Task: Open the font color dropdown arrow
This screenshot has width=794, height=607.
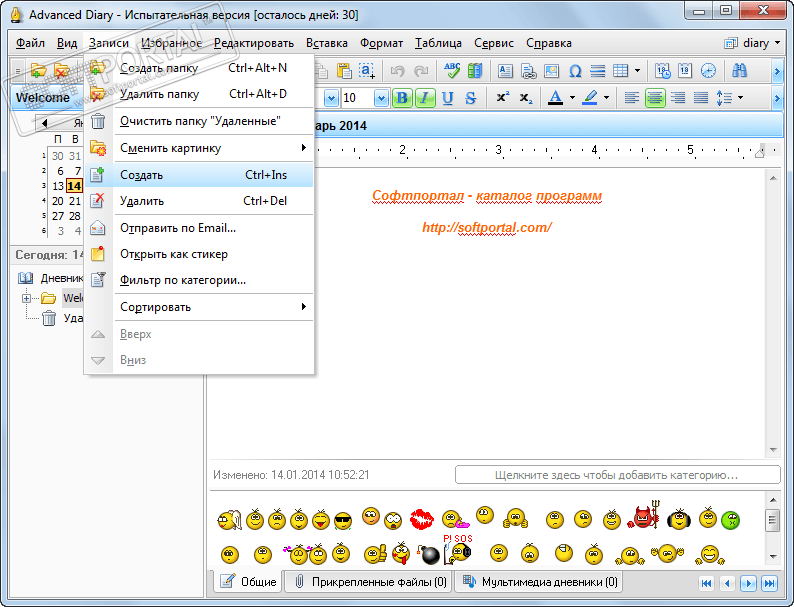Action: point(572,98)
